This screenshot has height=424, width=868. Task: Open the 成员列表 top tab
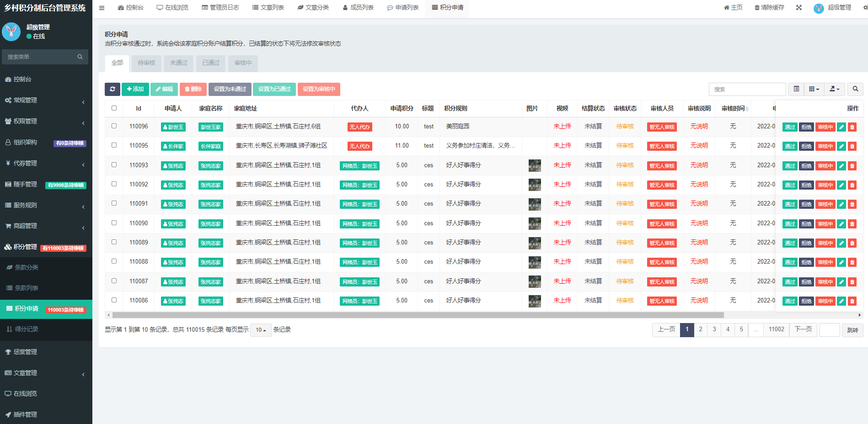pos(358,8)
